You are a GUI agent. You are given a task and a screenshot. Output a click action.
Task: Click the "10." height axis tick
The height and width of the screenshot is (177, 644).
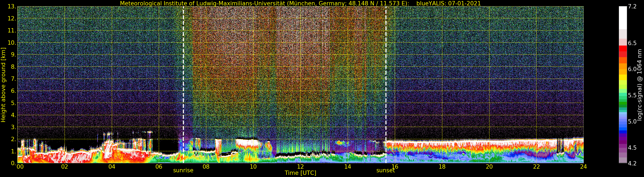(x=12, y=43)
